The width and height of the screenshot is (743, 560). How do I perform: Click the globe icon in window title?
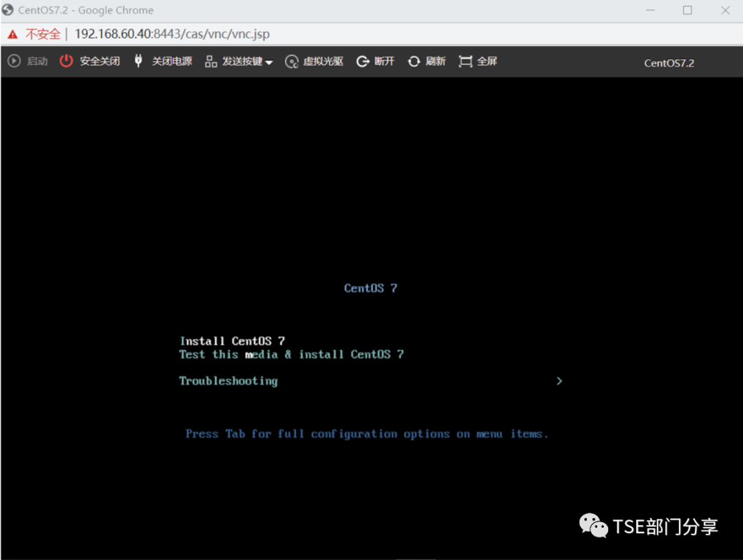pyautogui.click(x=8, y=10)
